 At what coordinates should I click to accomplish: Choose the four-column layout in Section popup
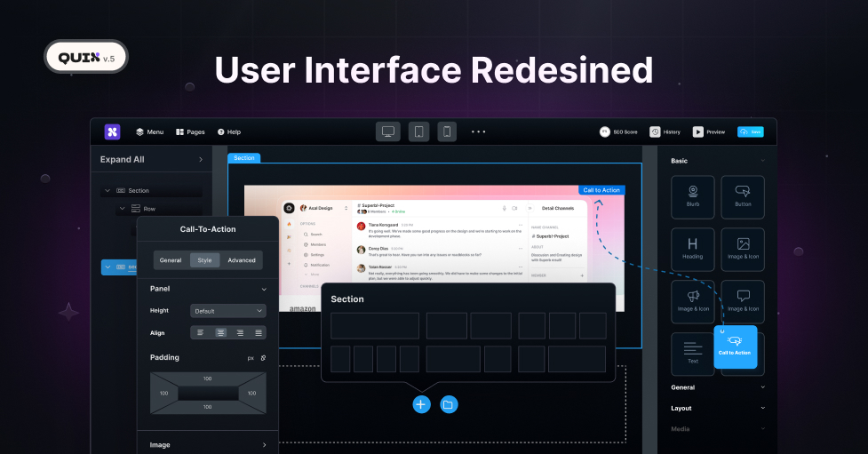click(x=375, y=359)
